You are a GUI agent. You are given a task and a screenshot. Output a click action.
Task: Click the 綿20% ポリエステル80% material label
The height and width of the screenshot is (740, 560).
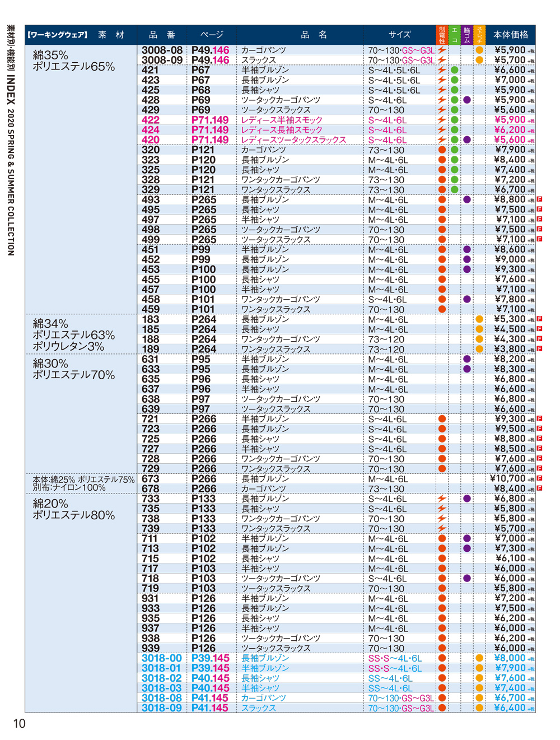tap(73, 509)
